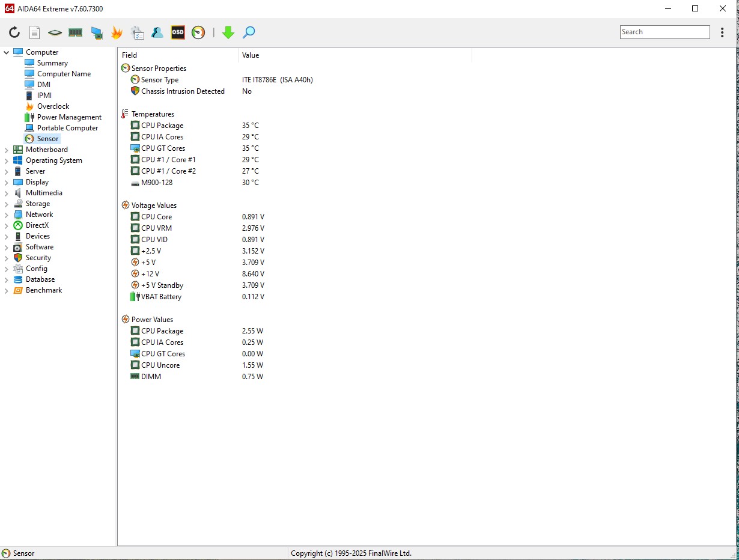Click the memory module toolbar icon
The width and height of the screenshot is (739, 560).
[75, 32]
